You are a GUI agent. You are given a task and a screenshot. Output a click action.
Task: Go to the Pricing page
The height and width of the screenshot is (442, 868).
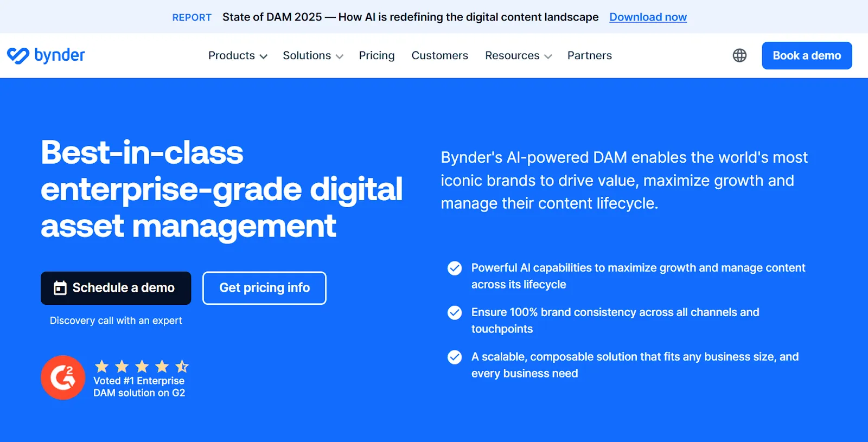376,55
